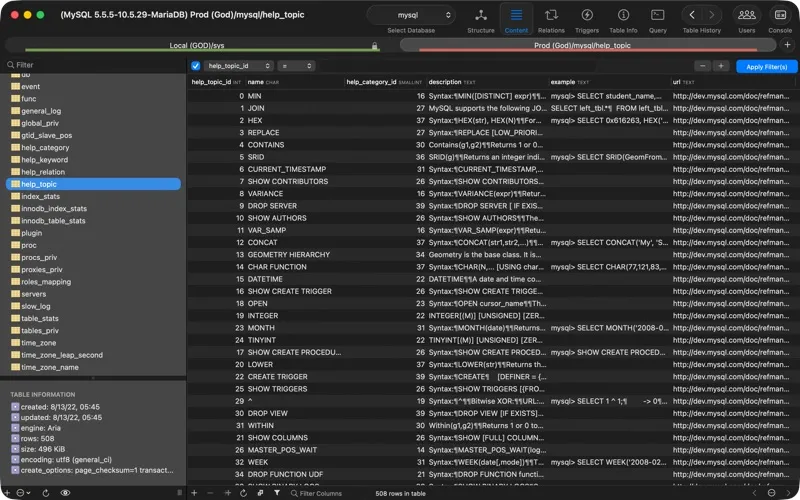Viewport: 800px width, 500px height.
Task: Remove the filter rule with minus button
Action: [703, 66]
